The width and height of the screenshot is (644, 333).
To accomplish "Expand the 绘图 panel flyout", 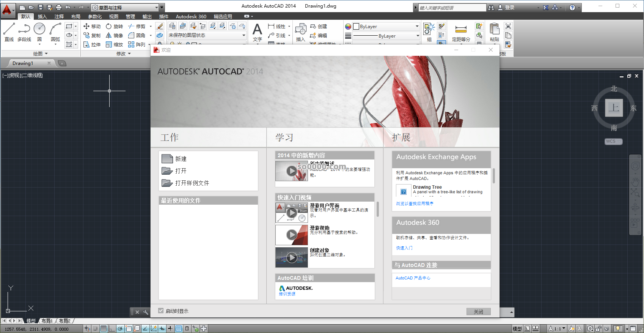I will (40, 54).
